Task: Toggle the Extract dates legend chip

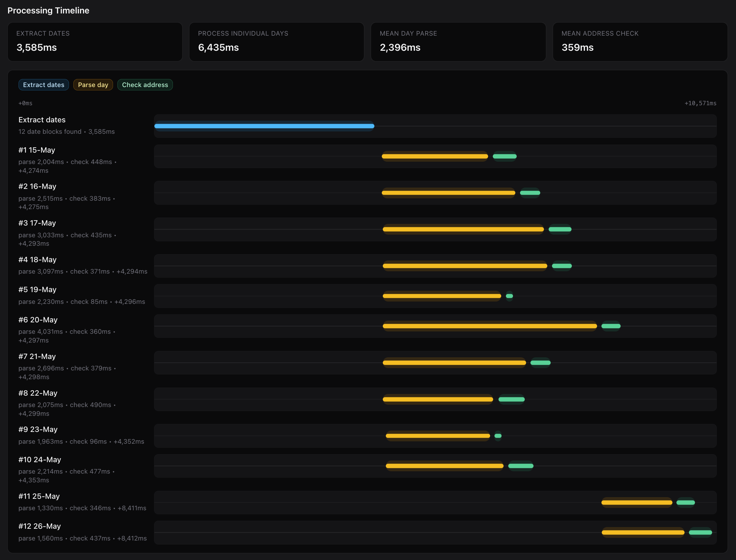Action: (x=44, y=85)
